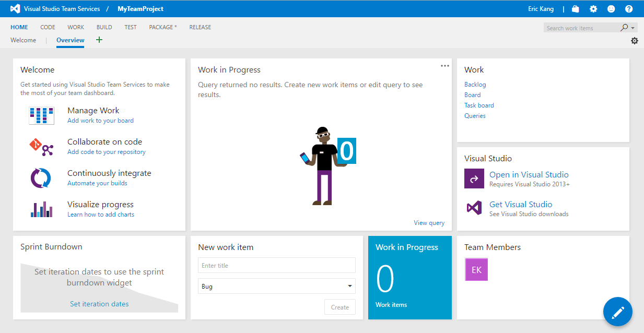Open the Board link

(x=473, y=95)
